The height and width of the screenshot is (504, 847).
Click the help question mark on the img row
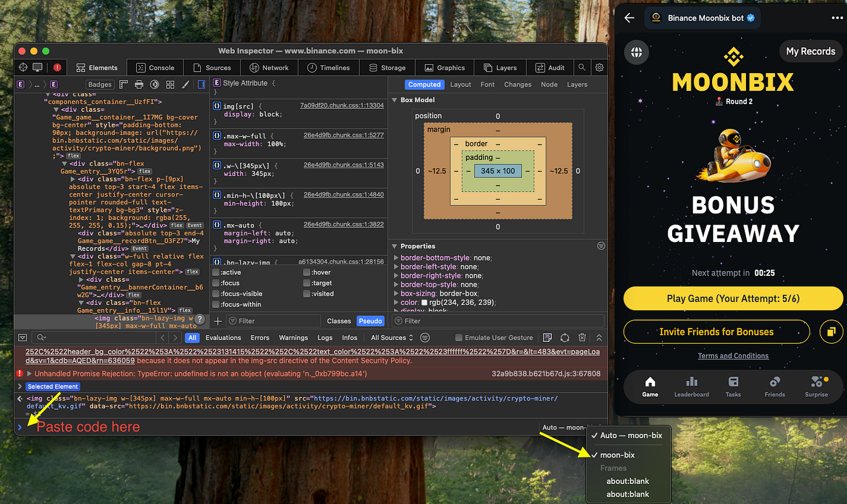[x=200, y=319]
